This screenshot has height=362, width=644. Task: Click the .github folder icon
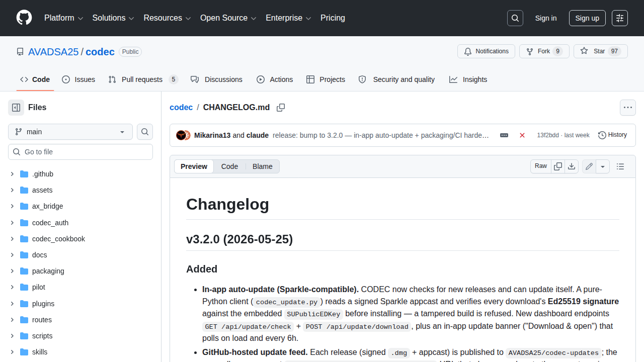click(x=24, y=174)
